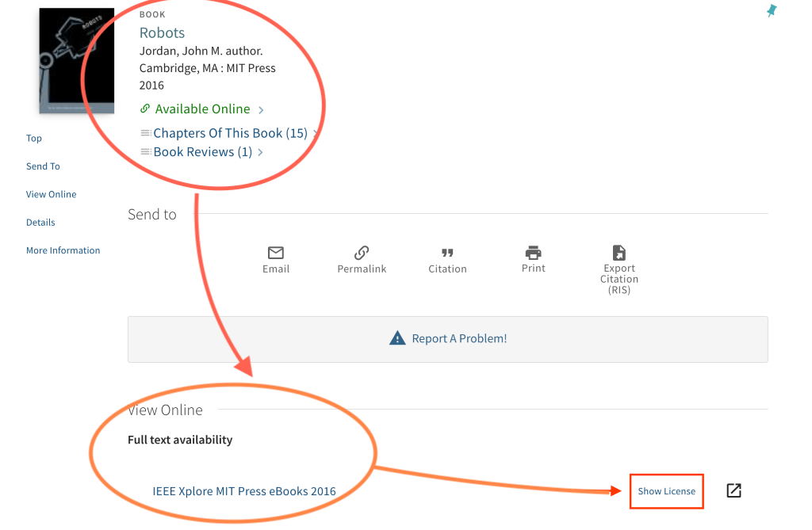
Task: Click the View Online section heading
Action: 165,410
